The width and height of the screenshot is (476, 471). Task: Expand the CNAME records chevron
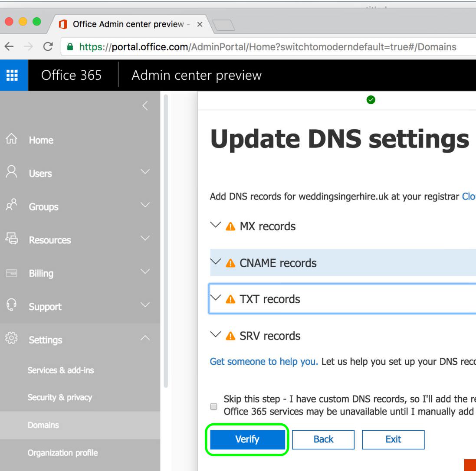click(x=215, y=261)
